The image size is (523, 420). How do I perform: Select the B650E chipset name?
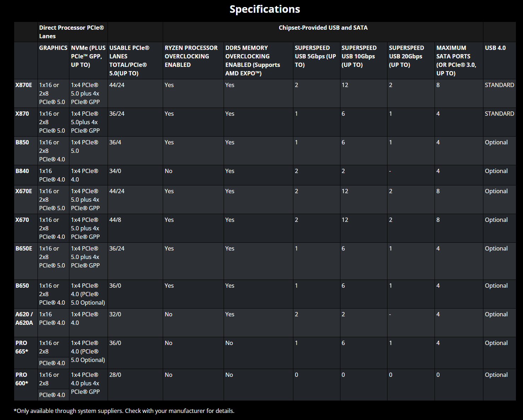tap(24, 248)
